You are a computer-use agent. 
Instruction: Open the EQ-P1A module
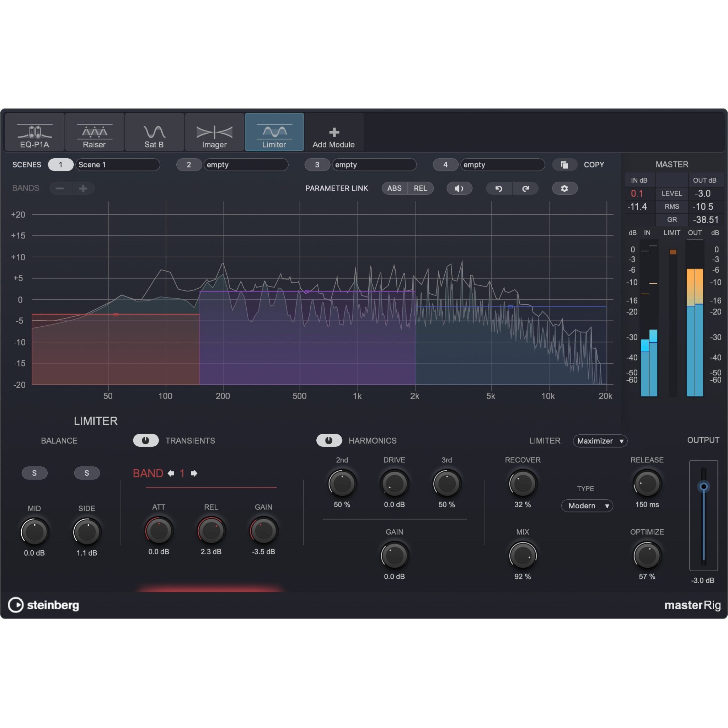33,133
